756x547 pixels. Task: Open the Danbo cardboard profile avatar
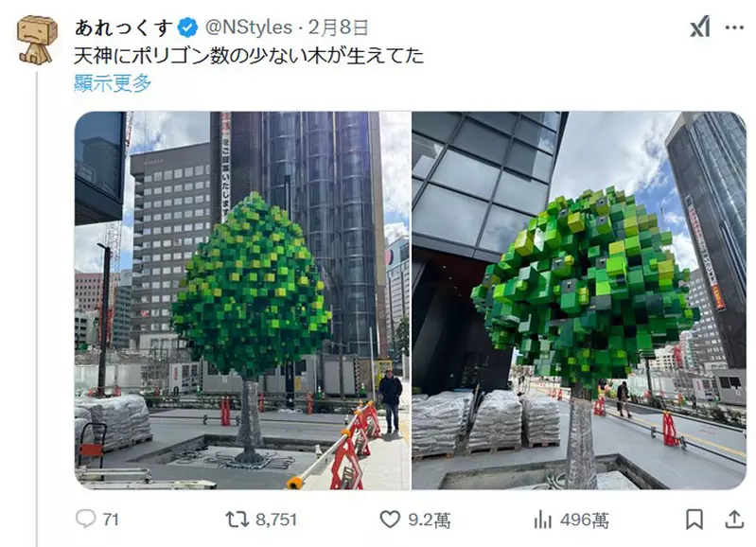(x=37, y=39)
